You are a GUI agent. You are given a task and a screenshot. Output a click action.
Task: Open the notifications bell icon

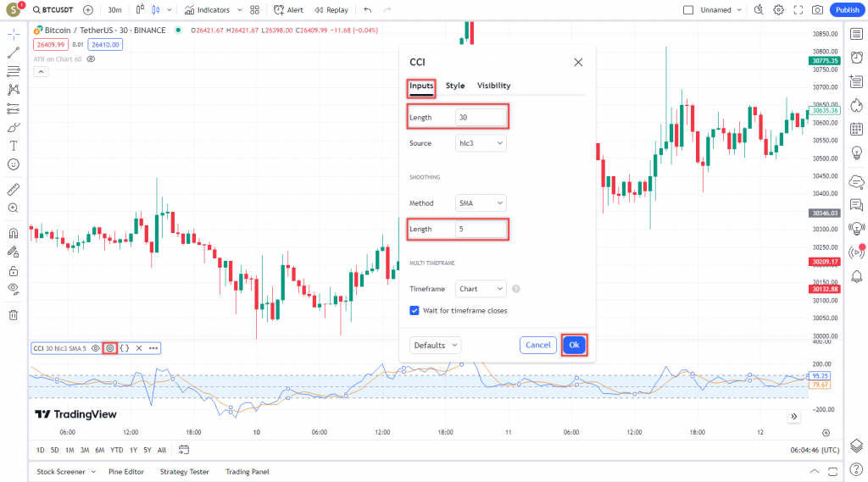coord(856,276)
